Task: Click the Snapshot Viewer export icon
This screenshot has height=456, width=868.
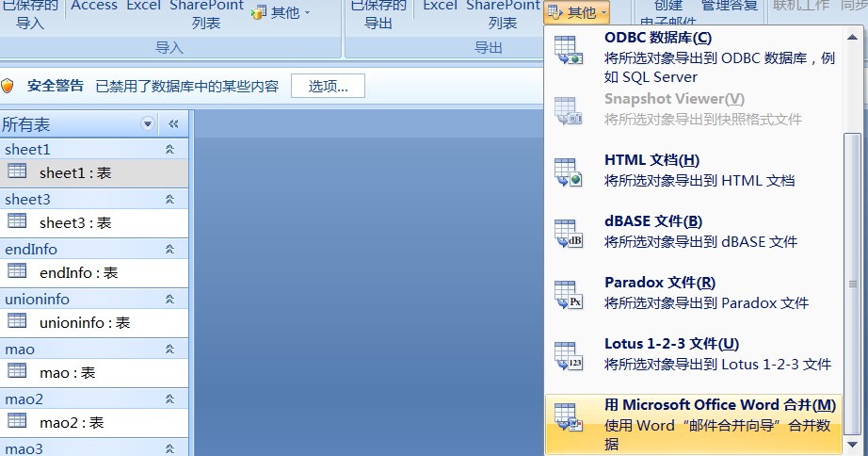Action: pos(569,111)
